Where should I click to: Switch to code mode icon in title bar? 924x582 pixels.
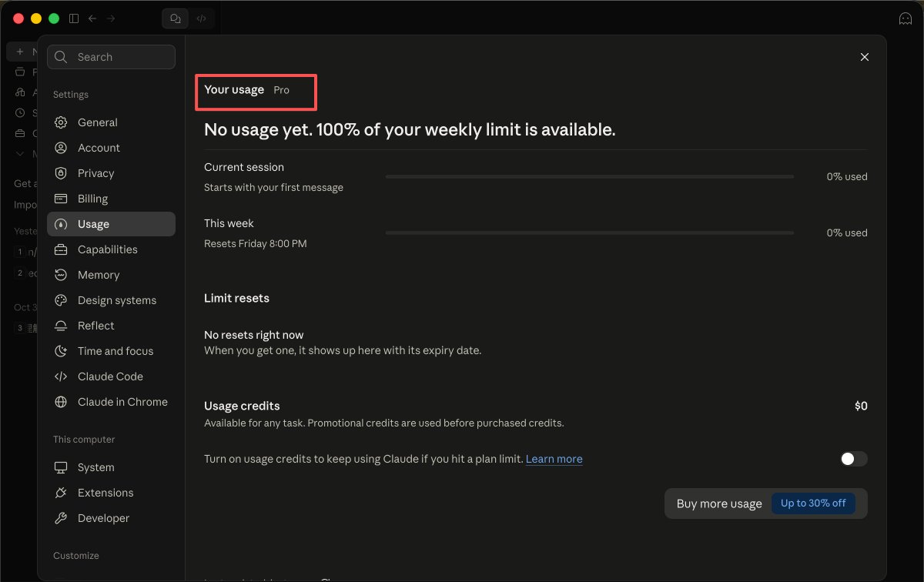point(202,18)
